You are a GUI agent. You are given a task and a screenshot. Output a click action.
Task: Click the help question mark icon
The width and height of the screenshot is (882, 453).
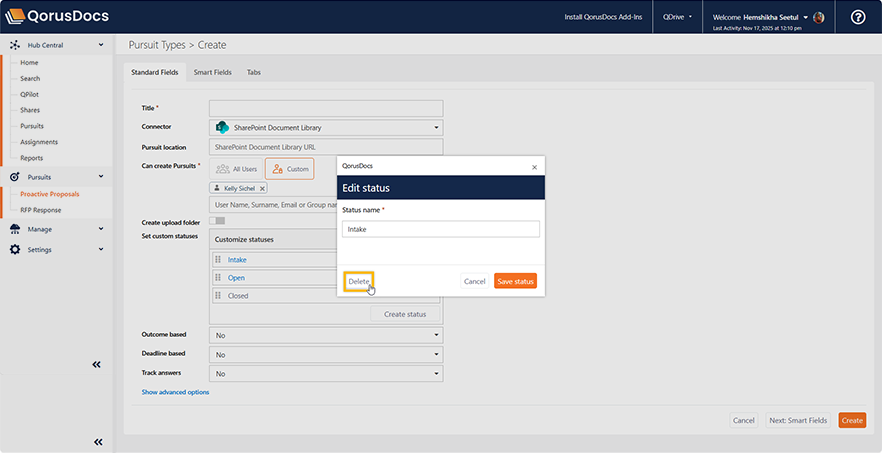coord(857,17)
